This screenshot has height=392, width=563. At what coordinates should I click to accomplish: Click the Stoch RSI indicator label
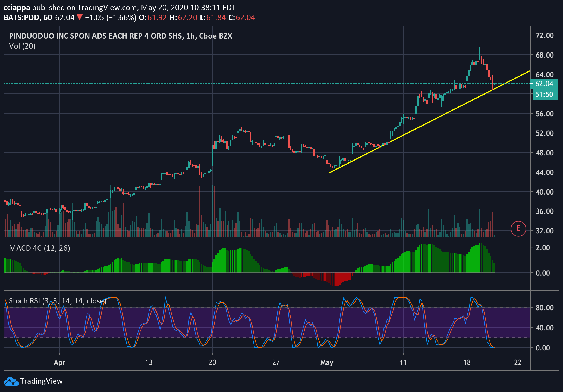[x=57, y=301]
